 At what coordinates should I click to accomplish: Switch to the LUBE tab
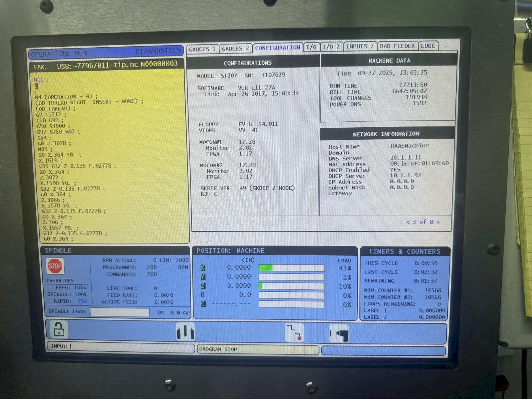tap(428, 46)
